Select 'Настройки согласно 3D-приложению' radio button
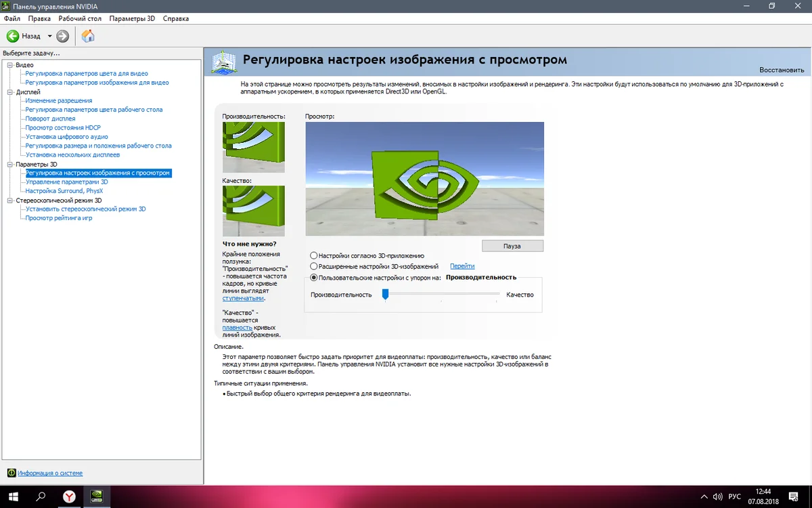The image size is (812, 508). (313, 255)
